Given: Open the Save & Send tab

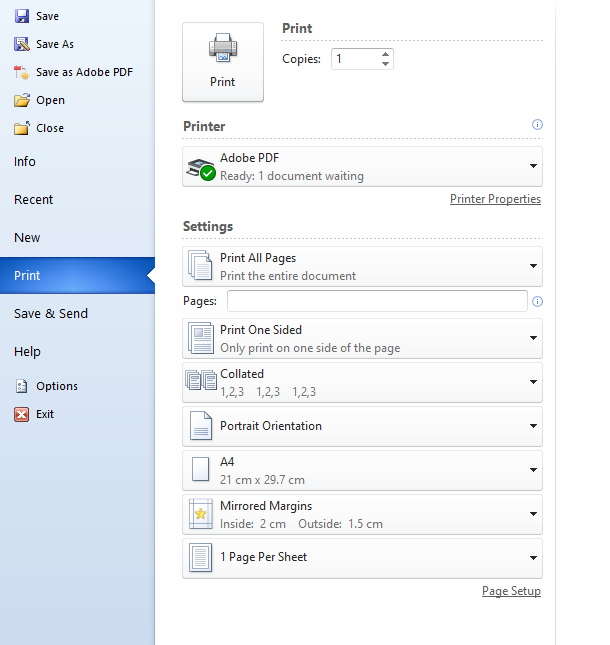Looking at the screenshot, I should [x=77, y=313].
